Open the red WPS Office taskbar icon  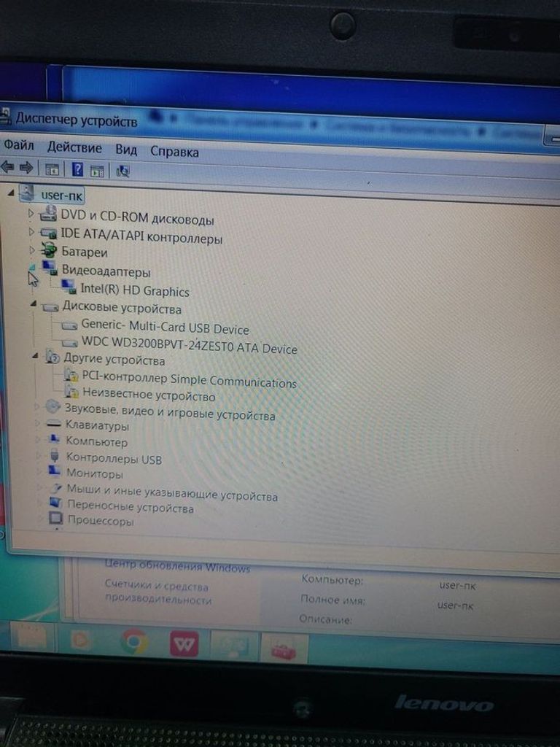click(184, 645)
